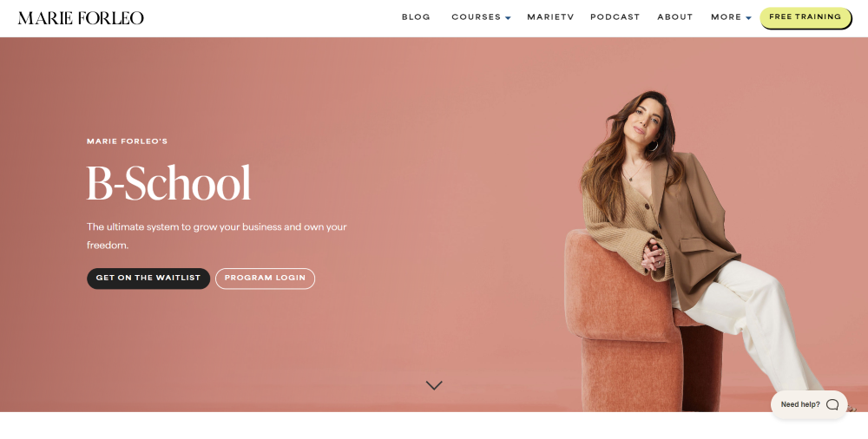Open the Podcast page
The image size is (868, 439).
(x=615, y=17)
